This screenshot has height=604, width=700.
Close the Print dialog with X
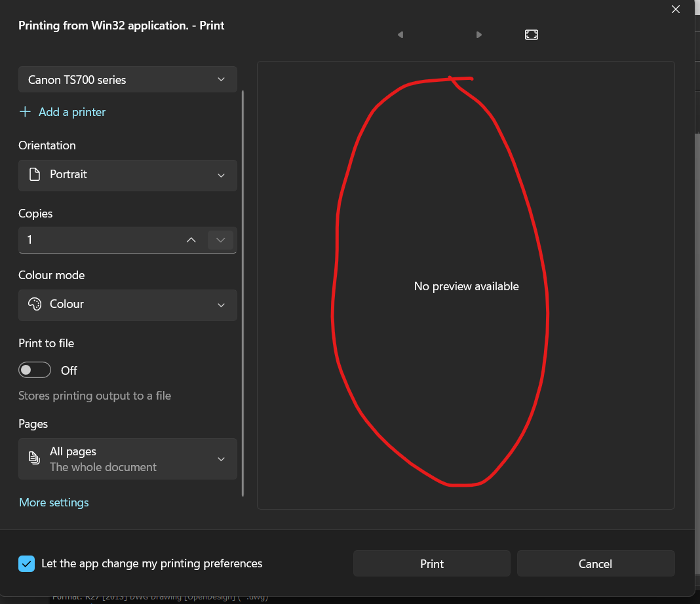click(x=676, y=9)
